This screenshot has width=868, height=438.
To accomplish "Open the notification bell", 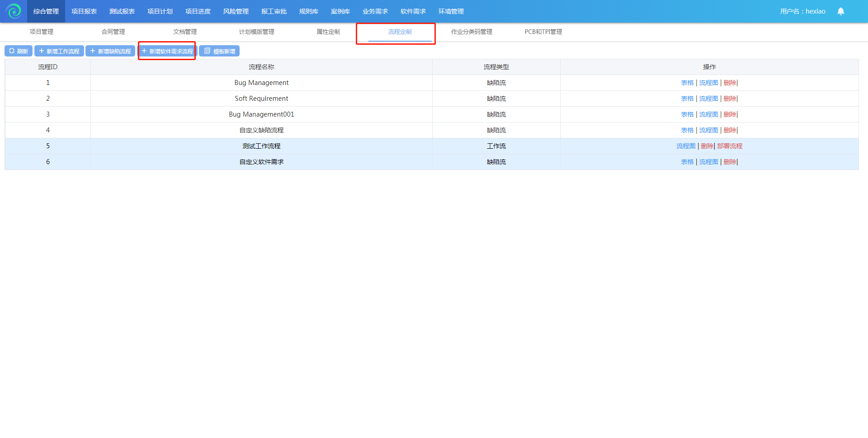I will coord(840,11).
